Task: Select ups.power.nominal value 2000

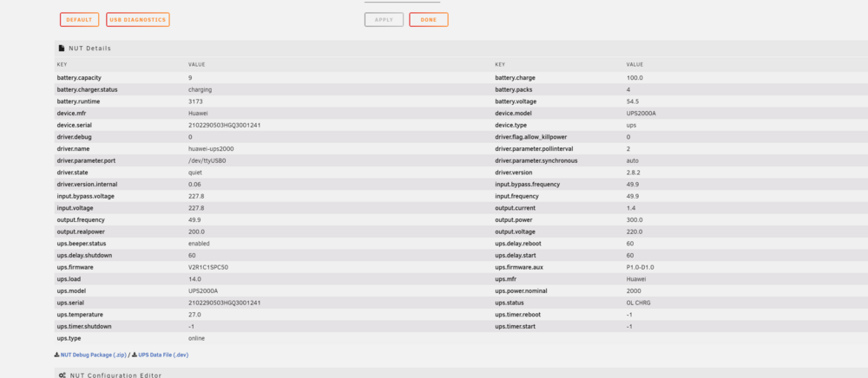Action: coord(634,290)
